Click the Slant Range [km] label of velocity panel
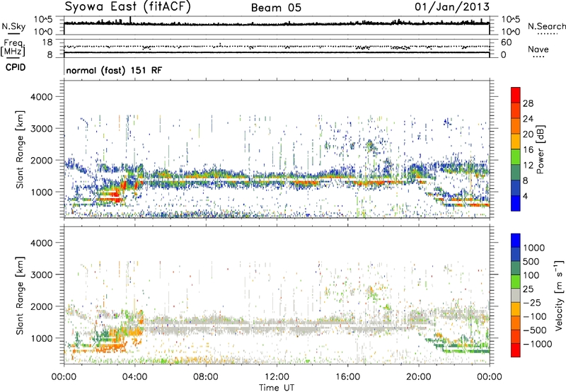The height and width of the screenshot is (392, 566). 21,296
